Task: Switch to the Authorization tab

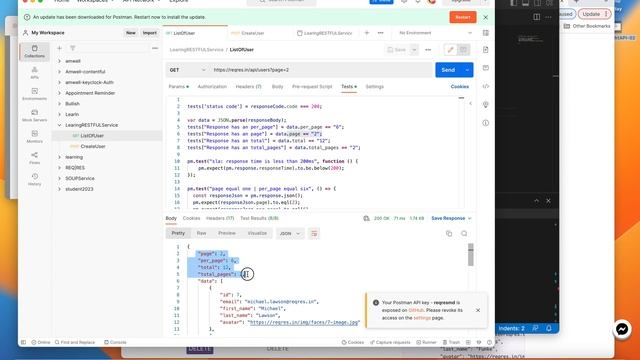Action: [212, 87]
